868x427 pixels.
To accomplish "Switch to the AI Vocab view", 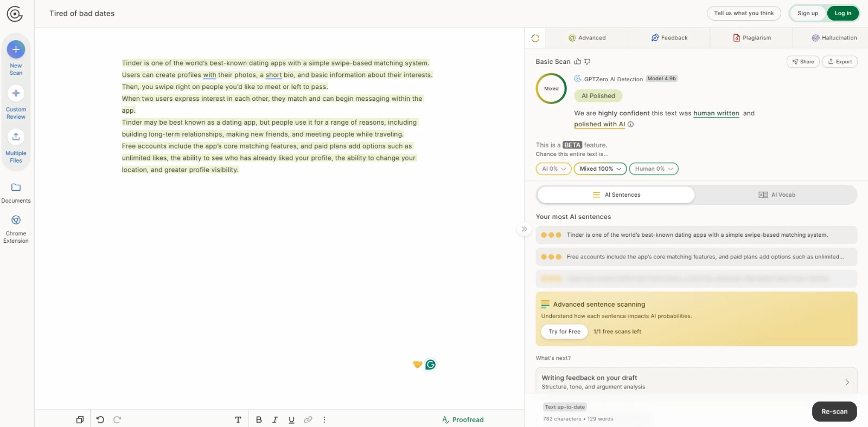I will pyautogui.click(x=776, y=195).
